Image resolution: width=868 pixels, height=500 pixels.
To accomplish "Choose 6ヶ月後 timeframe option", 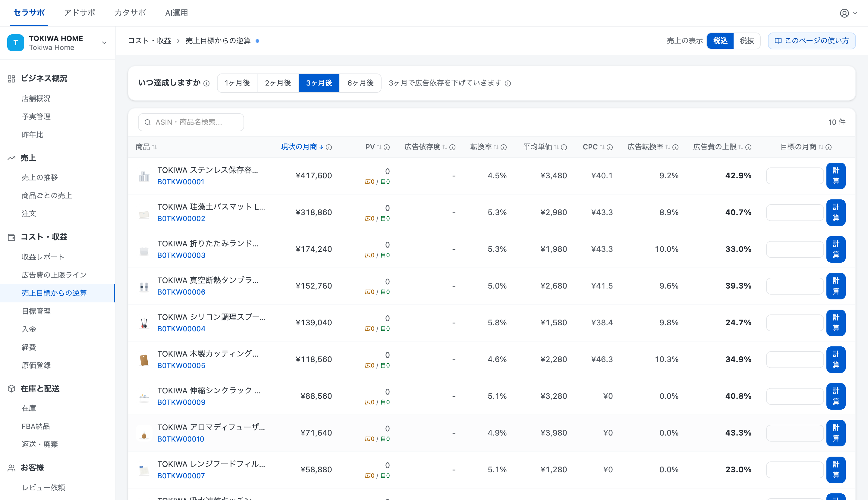I will coord(360,83).
